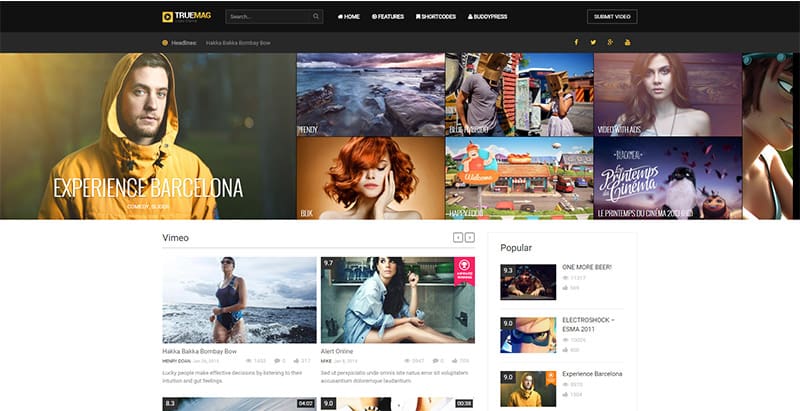Click ELECTROSHOCK – ESMA 2011 title link
800x411 pixels.
pos(588,324)
